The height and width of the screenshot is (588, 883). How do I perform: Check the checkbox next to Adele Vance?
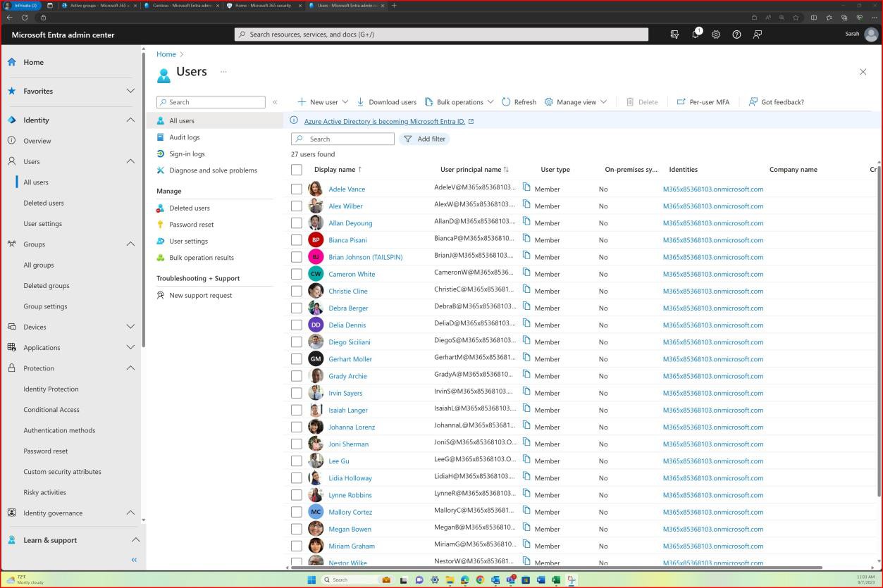coord(297,189)
